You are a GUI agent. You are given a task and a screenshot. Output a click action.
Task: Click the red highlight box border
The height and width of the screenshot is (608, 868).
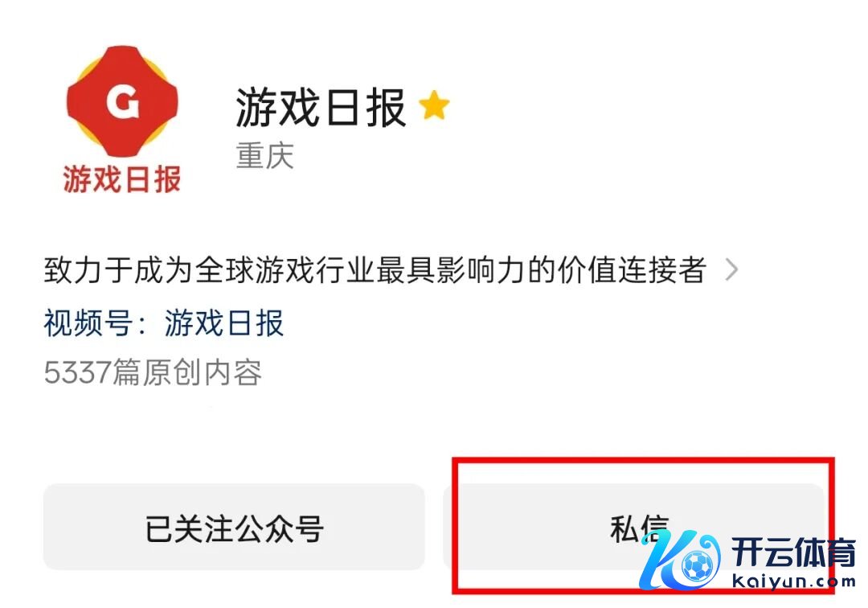click(x=643, y=460)
